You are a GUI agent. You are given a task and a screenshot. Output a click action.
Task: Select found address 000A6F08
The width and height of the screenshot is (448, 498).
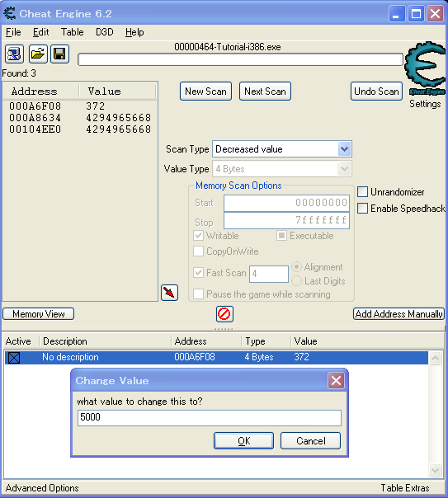click(x=80, y=106)
